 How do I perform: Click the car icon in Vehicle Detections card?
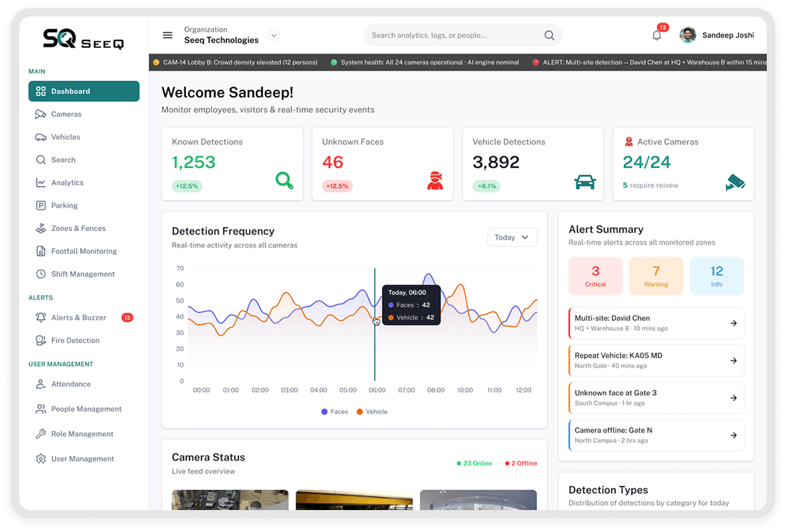click(x=585, y=182)
